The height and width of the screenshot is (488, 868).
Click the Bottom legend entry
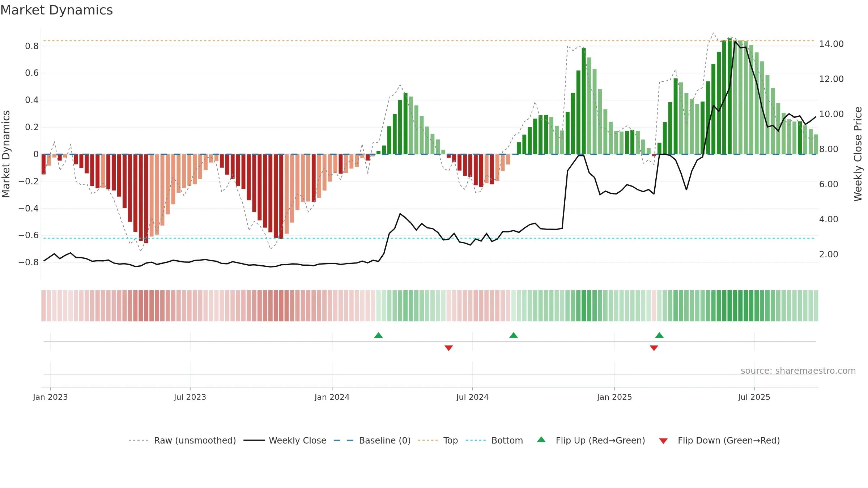(494, 440)
